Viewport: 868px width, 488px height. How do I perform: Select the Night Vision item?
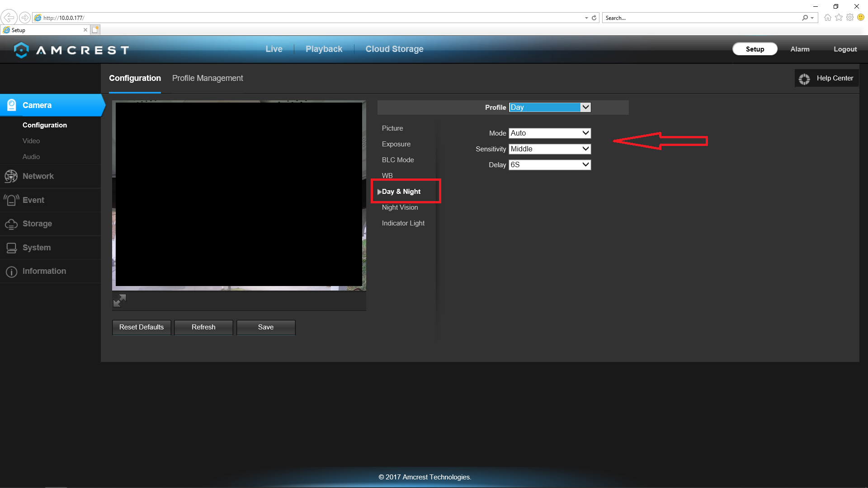pos(400,207)
